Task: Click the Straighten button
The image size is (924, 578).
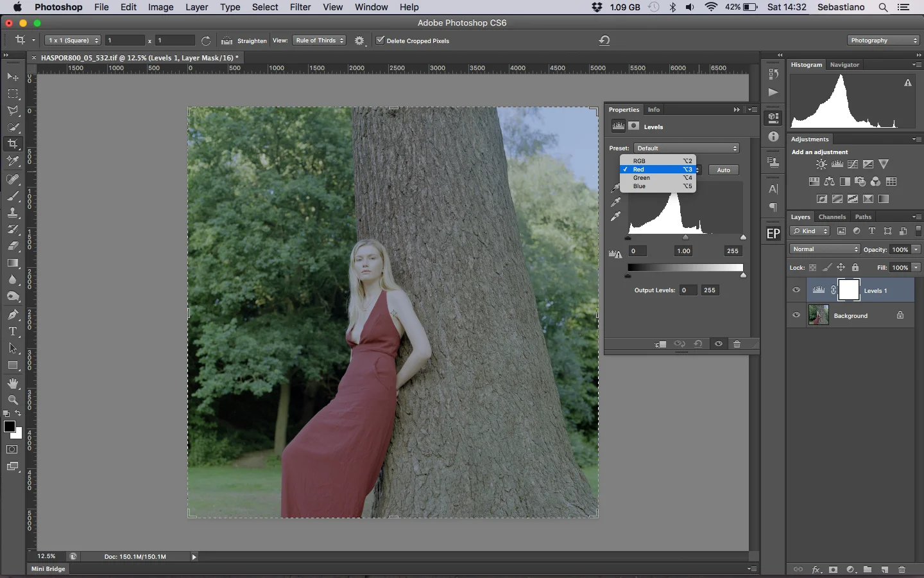Action: 244,40
